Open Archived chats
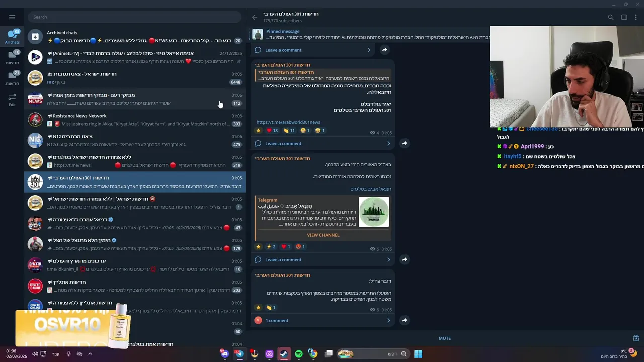Image resolution: width=644 pixels, height=362 pixels. pyautogui.click(x=135, y=36)
